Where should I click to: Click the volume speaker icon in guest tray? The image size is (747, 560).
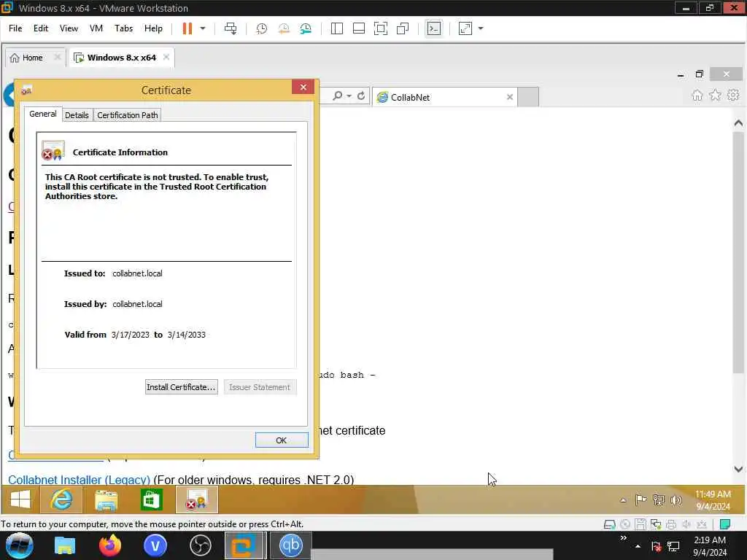coord(676,499)
